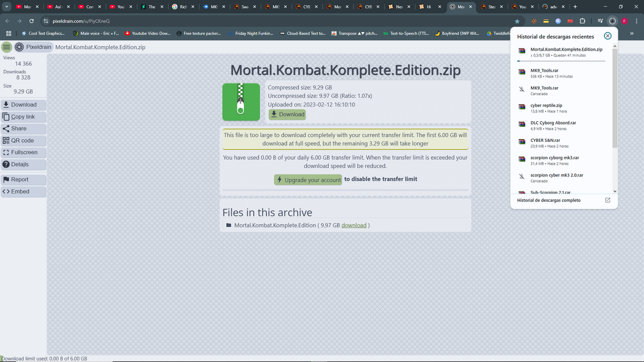Click the green zip archive file icon
This screenshot has width=644, height=362.
(x=241, y=102)
